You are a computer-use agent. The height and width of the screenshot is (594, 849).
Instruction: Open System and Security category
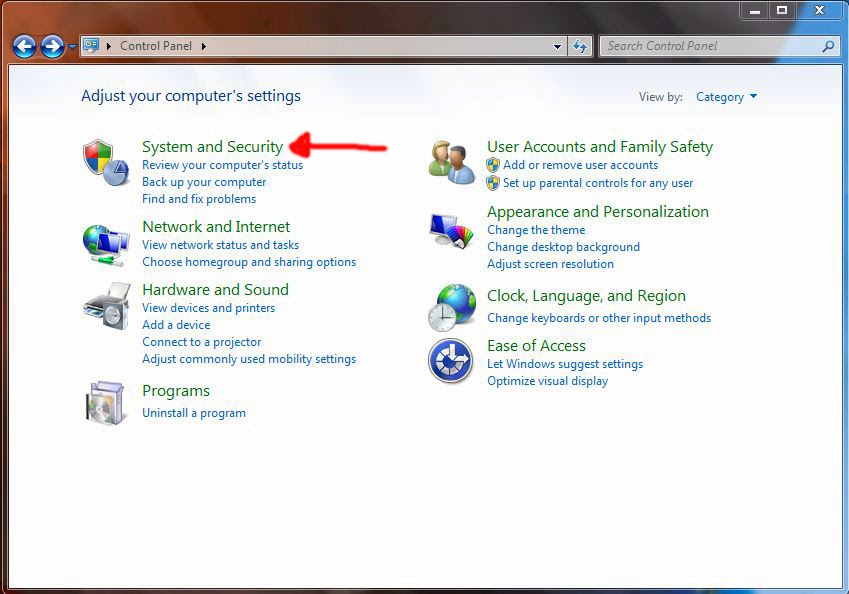(x=212, y=147)
